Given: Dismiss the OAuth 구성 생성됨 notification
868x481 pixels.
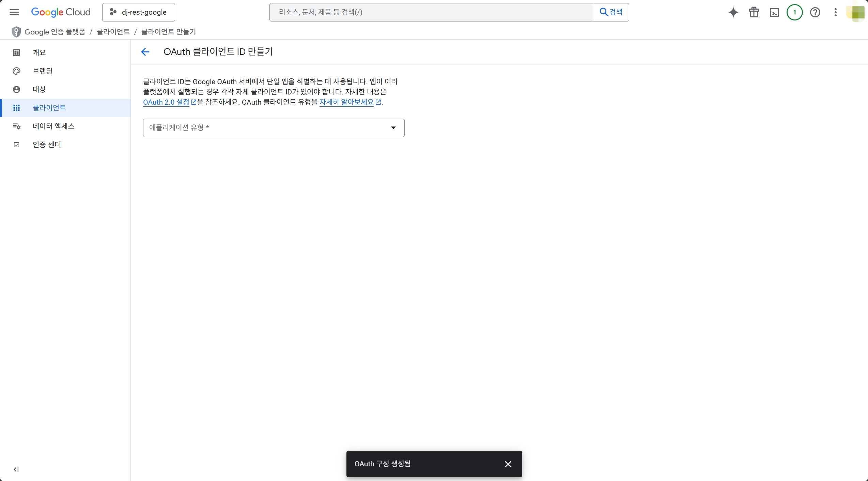Looking at the screenshot, I should tap(508, 464).
